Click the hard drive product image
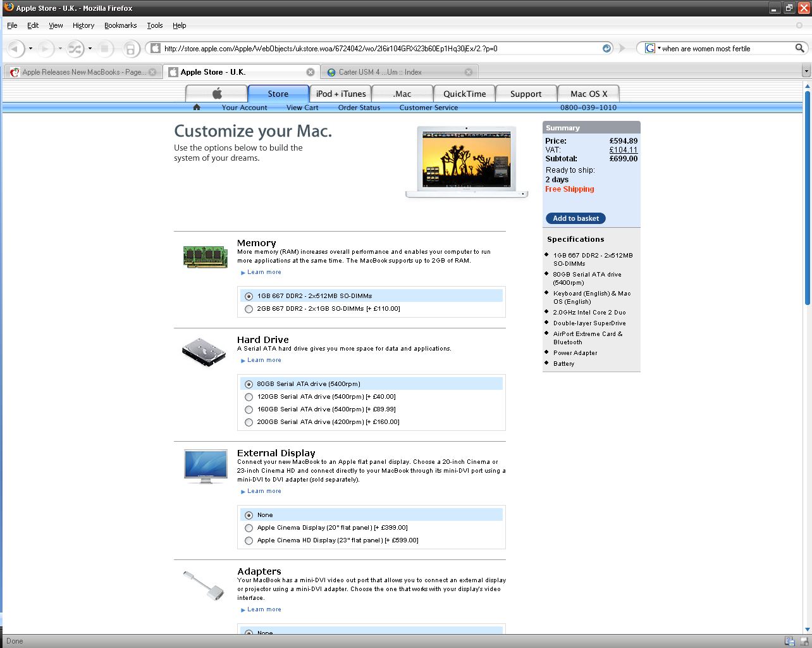Image resolution: width=812 pixels, height=648 pixels. [x=204, y=352]
